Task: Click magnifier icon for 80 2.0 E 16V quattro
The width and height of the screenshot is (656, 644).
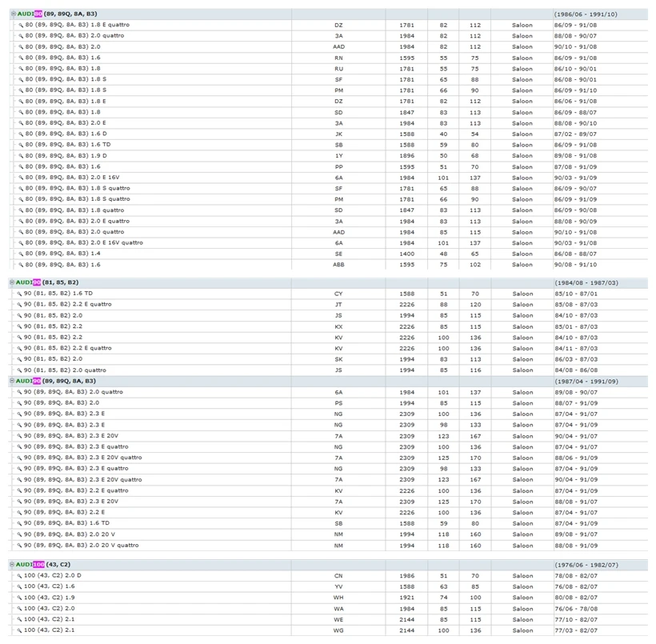Action: (21, 242)
